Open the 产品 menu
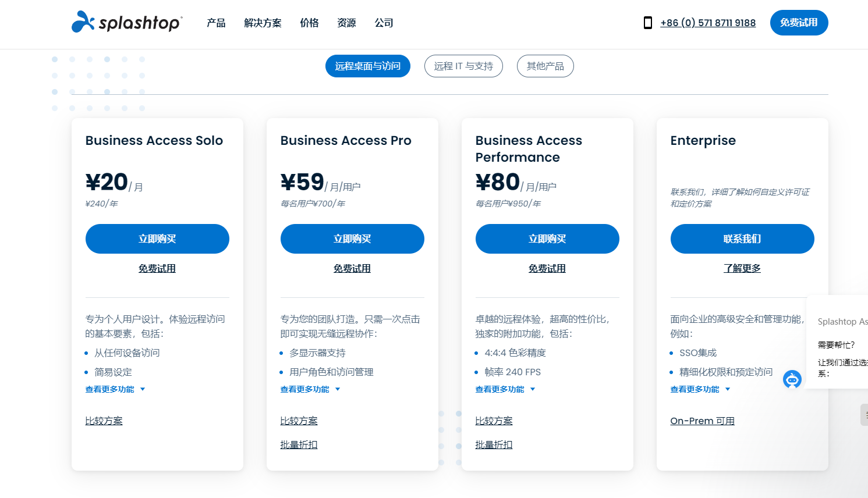Screen dimensions: 868x498 point(216,23)
